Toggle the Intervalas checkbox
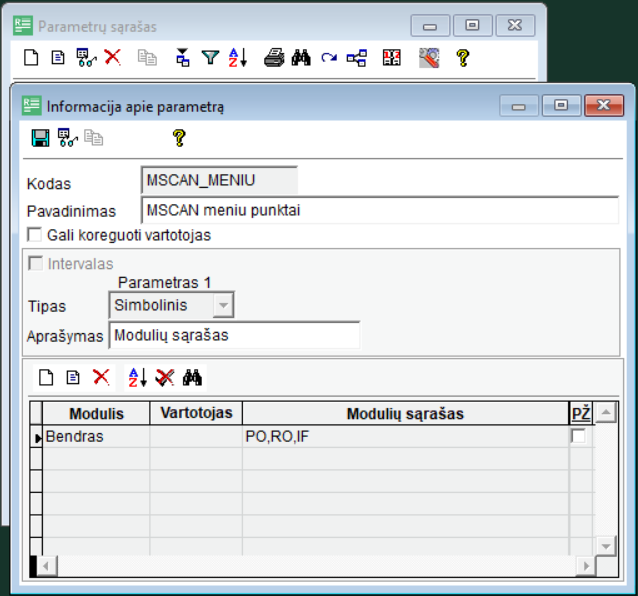Viewport: 638px width, 596px height. click(36, 265)
